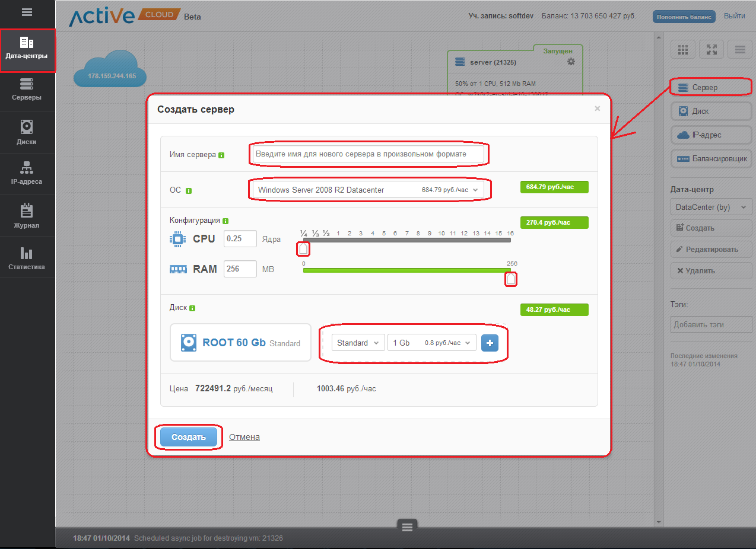Image resolution: width=756 pixels, height=549 pixels.
Task: Go to Статистика in sidebar
Action: pyautogui.click(x=27, y=258)
